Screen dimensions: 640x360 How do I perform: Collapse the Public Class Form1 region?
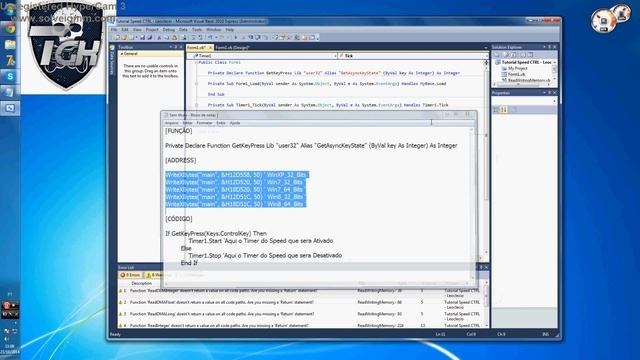196,62
